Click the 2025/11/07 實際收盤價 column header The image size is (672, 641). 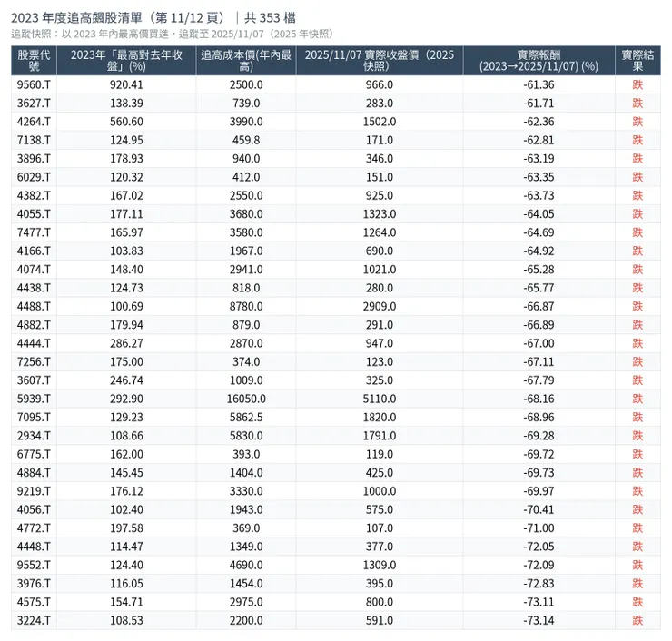(x=380, y=61)
